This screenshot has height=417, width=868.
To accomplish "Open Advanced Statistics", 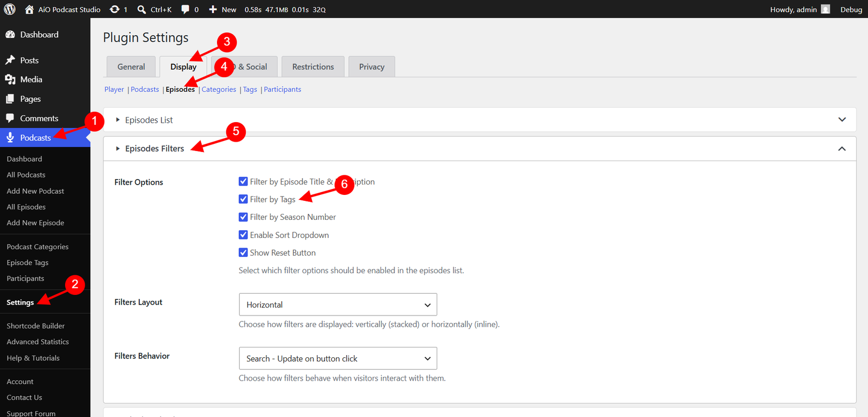I will [x=38, y=342].
